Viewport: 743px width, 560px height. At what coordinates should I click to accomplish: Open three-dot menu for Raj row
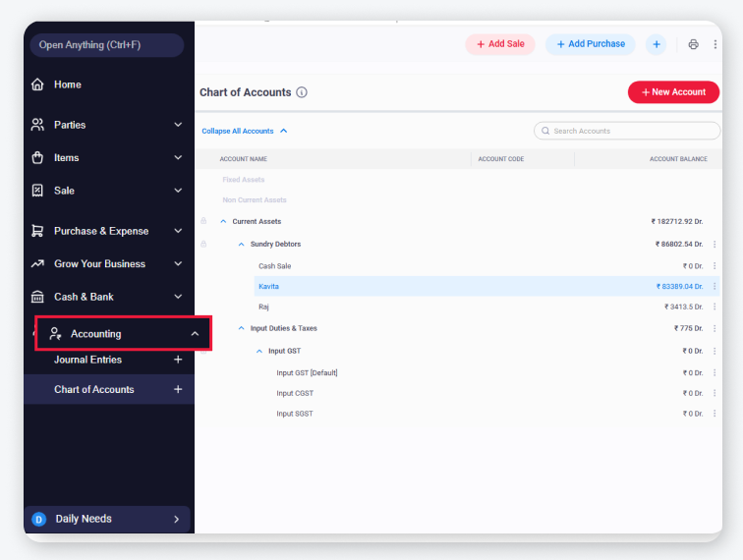[x=714, y=307]
